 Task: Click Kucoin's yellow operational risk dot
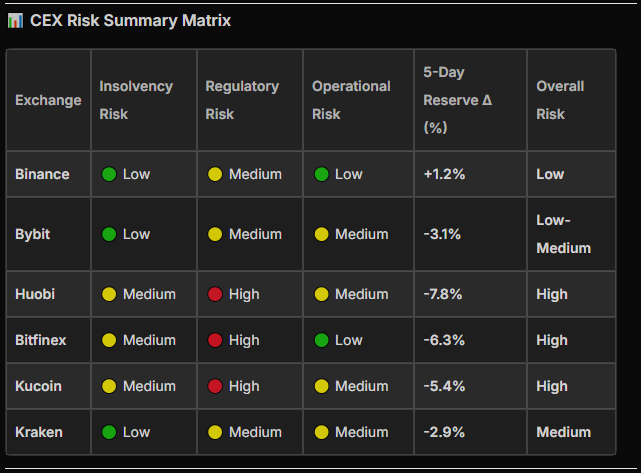[321, 386]
